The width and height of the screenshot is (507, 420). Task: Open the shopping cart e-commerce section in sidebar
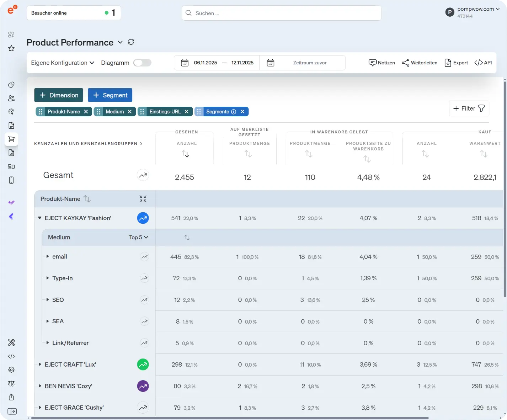[11, 139]
